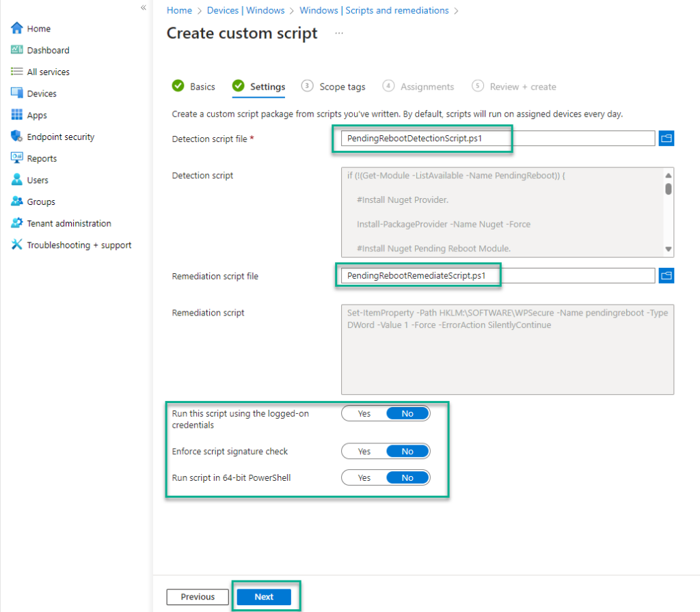Collapse the sidebar with double-chevron icon
This screenshot has width=700, height=612.
tap(144, 8)
